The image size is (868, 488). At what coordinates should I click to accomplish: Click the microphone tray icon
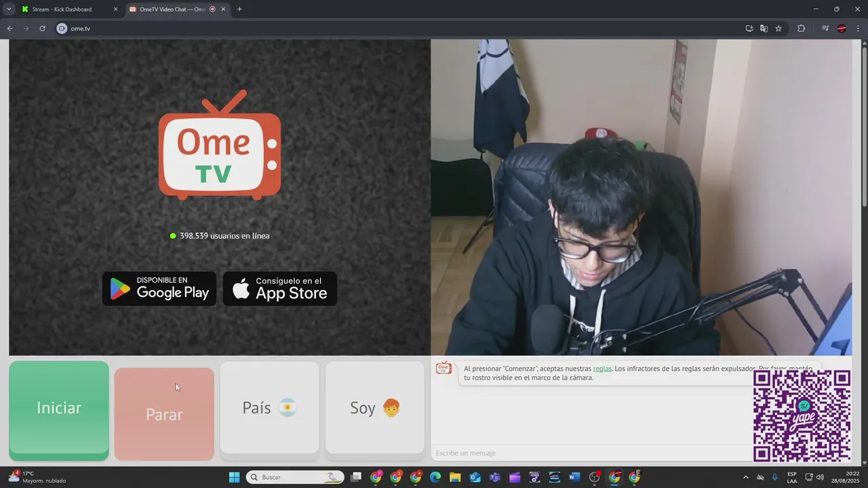coord(775,477)
